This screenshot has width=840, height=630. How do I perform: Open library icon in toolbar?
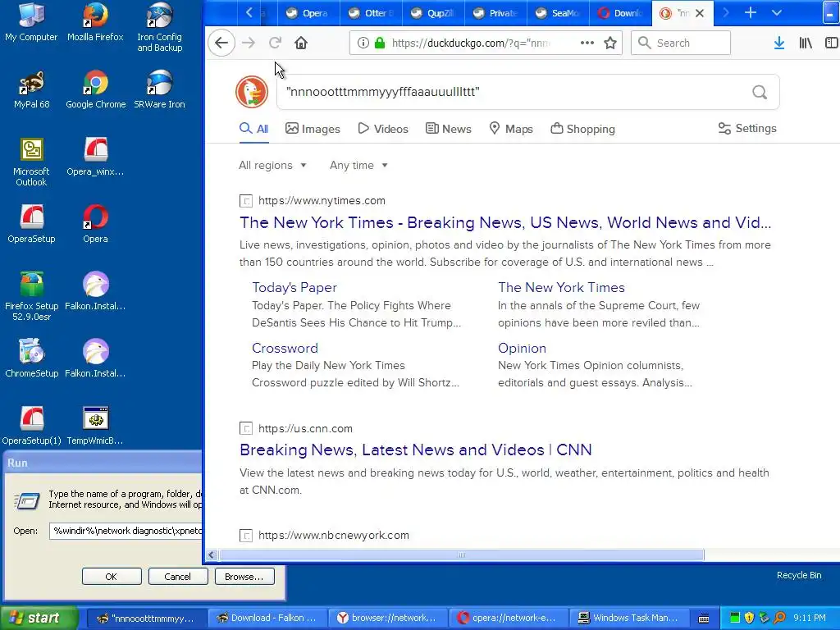point(806,43)
